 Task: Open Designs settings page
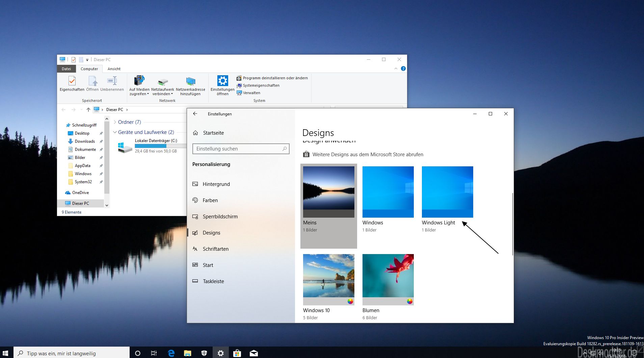[211, 233]
